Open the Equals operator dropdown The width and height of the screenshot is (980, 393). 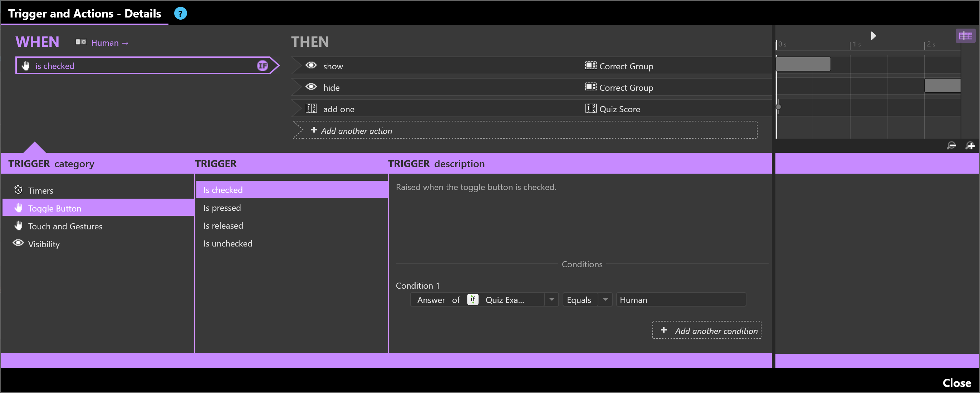click(605, 300)
